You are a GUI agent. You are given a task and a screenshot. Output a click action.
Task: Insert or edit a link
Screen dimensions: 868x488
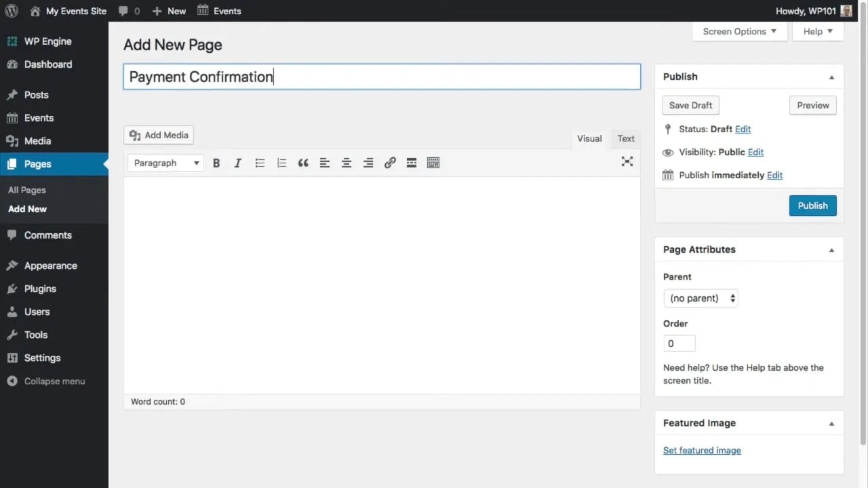[x=390, y=163]
